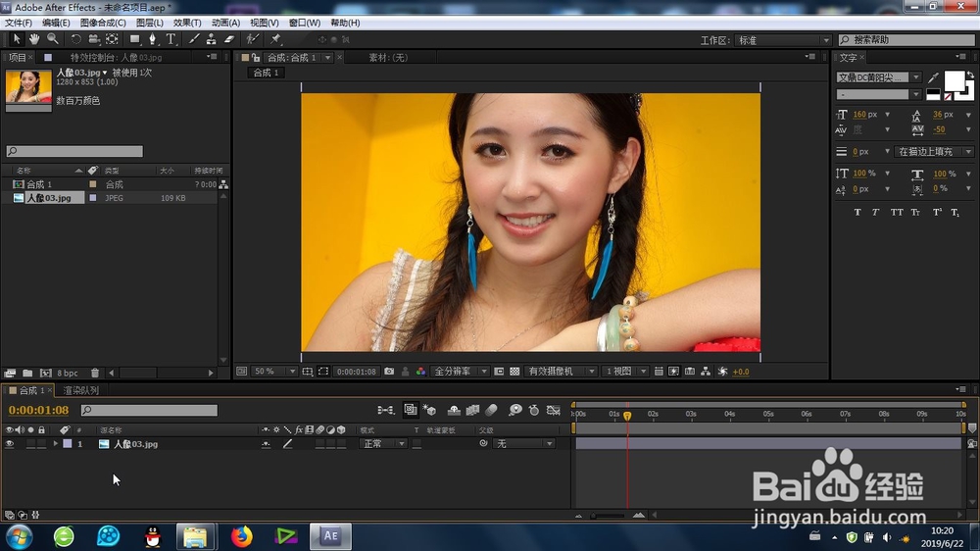Toggle motion blur enable switch in timeline
The height and width of the screenshot is (551, 980).
(491, 410)
